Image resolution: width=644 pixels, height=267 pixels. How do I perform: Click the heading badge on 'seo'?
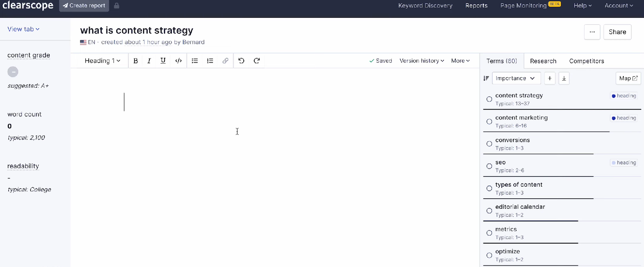pos(624,163)
